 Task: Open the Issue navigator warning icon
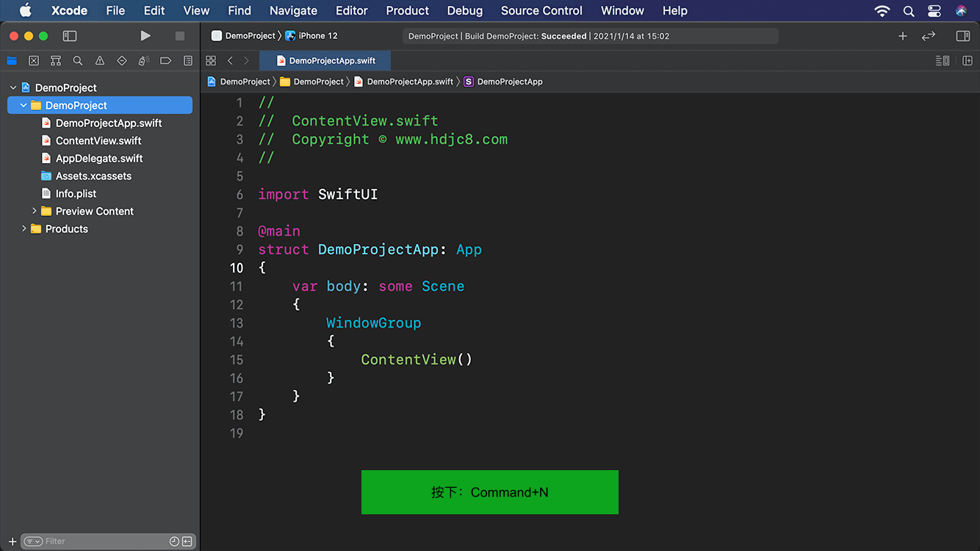[100, 61]
